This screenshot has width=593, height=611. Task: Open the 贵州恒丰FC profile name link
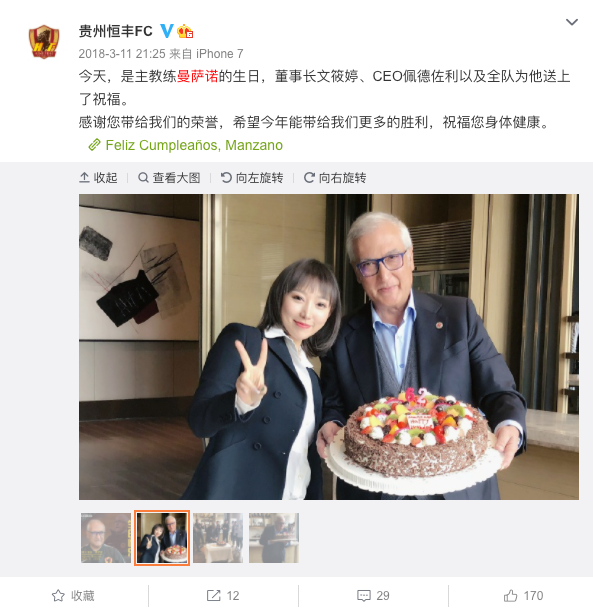coord(115,31)
